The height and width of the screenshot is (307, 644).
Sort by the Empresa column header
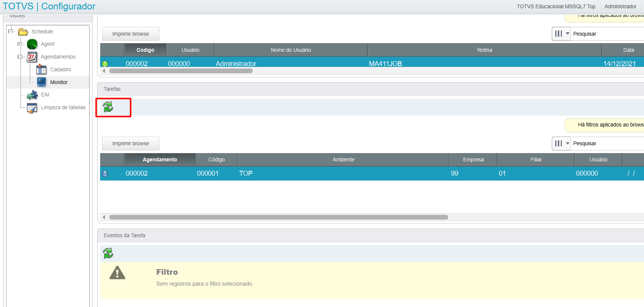(x=473, y=160)
